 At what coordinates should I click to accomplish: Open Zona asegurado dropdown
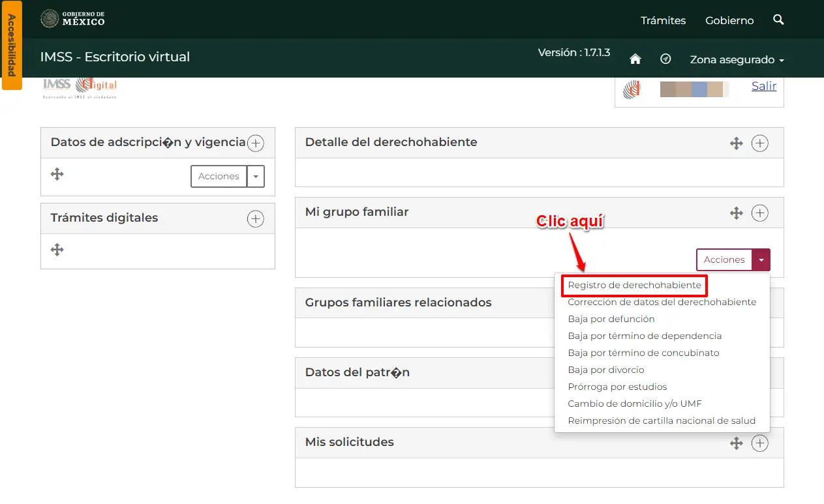[737, 59]
